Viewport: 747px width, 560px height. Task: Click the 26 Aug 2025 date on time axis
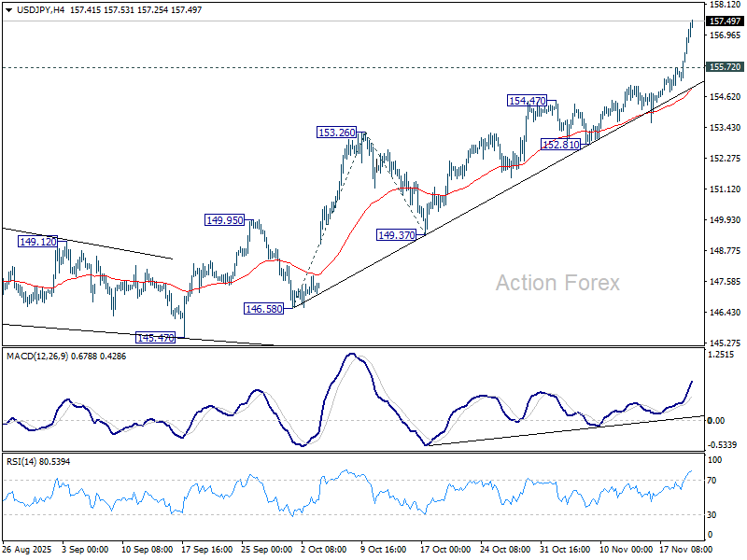pyautogui.click(x=28, y=548)
